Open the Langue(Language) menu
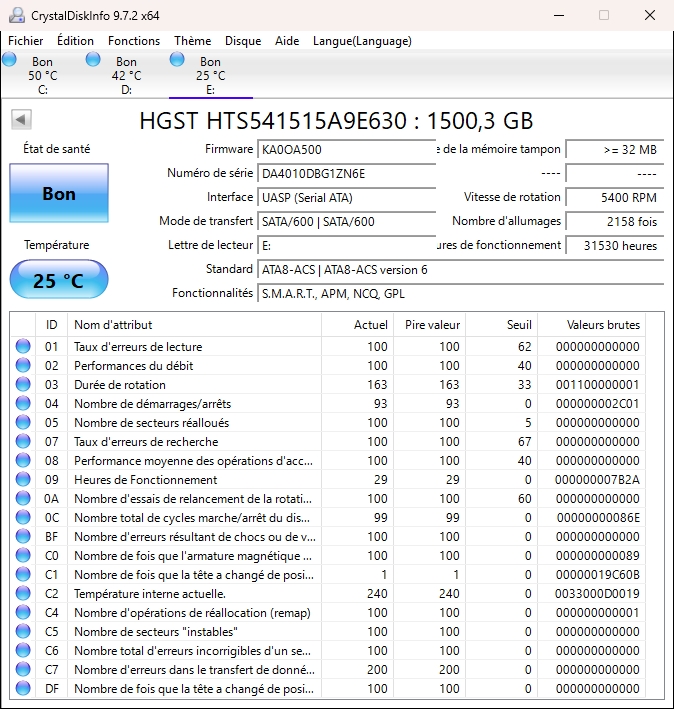Image resolution: width=674 pixels, height=709 pixels. point(362,41)
